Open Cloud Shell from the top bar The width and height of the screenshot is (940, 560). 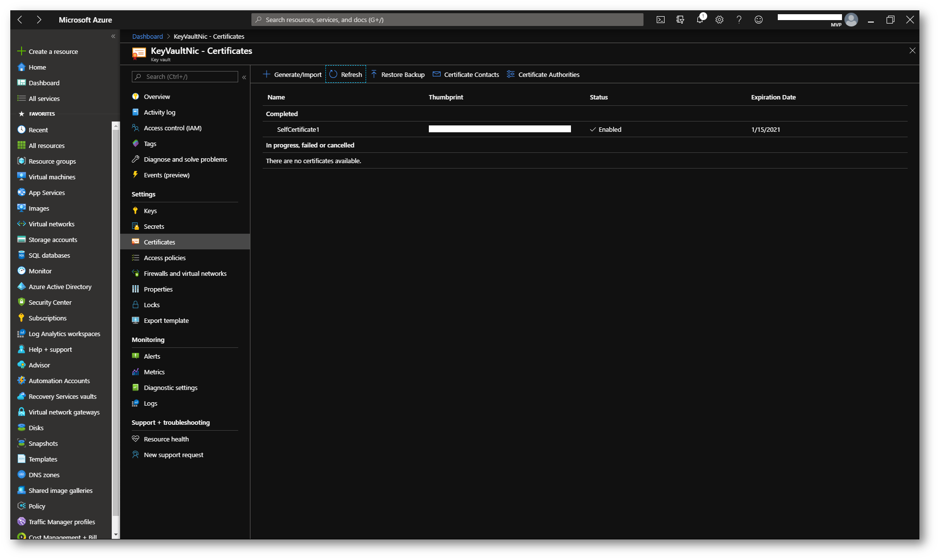click(x=660, y=20)
